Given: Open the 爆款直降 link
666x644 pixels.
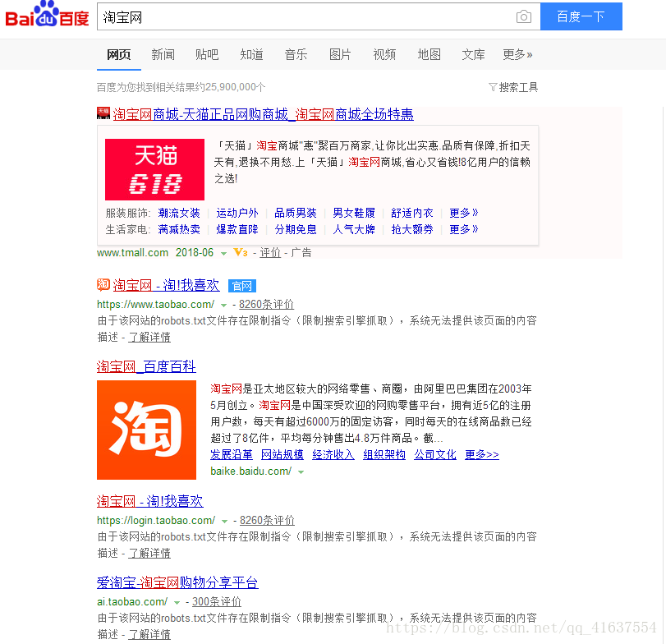Looking at the screenshot, I should [237, 229].
